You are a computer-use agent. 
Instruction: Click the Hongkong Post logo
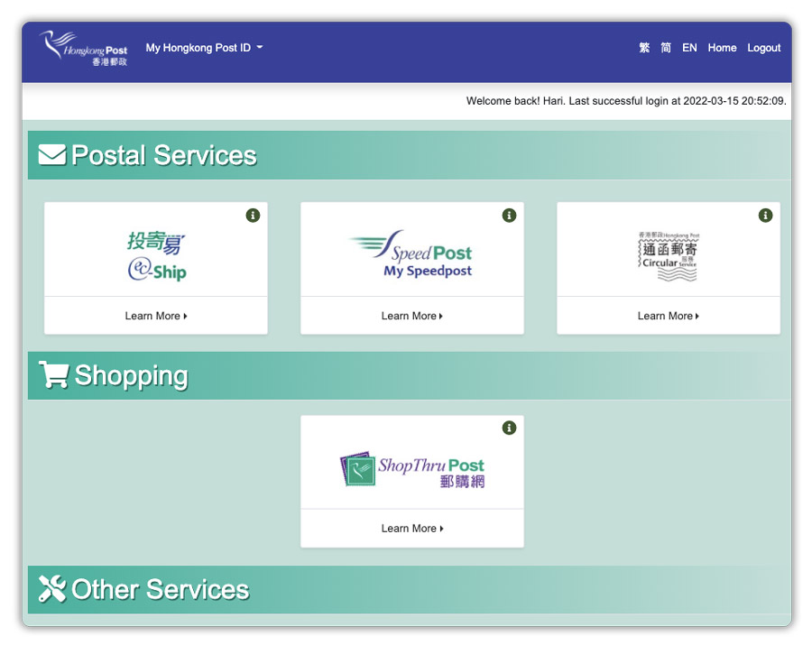[83, 48]
